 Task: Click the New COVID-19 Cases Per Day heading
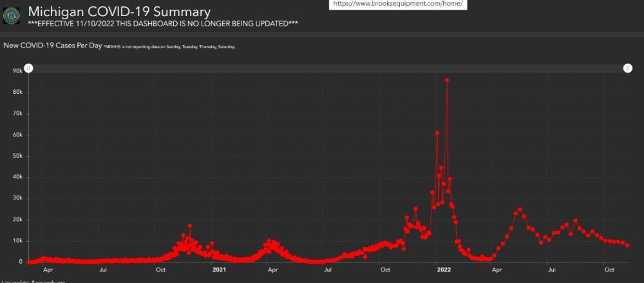[53, 46]
